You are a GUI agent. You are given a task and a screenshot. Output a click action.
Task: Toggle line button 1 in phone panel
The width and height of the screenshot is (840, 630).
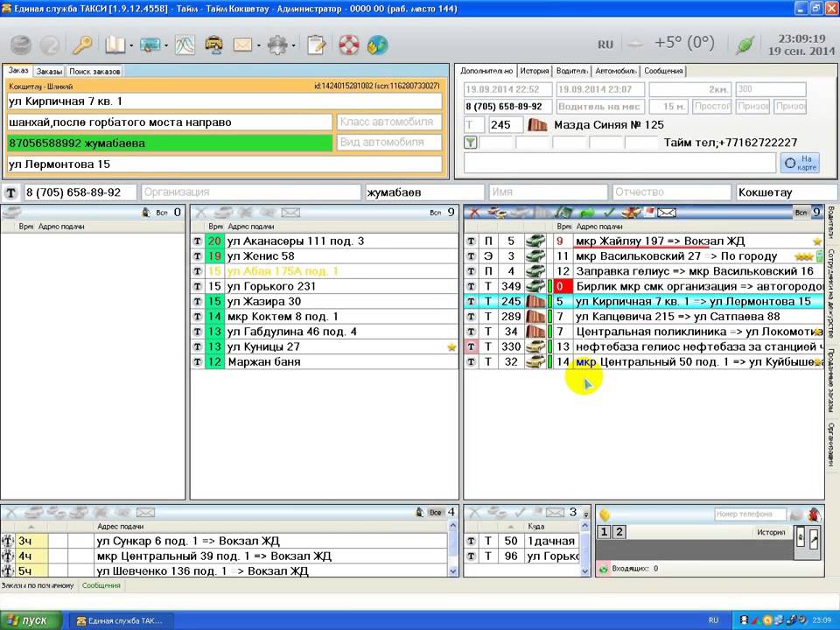coord(604,532)
